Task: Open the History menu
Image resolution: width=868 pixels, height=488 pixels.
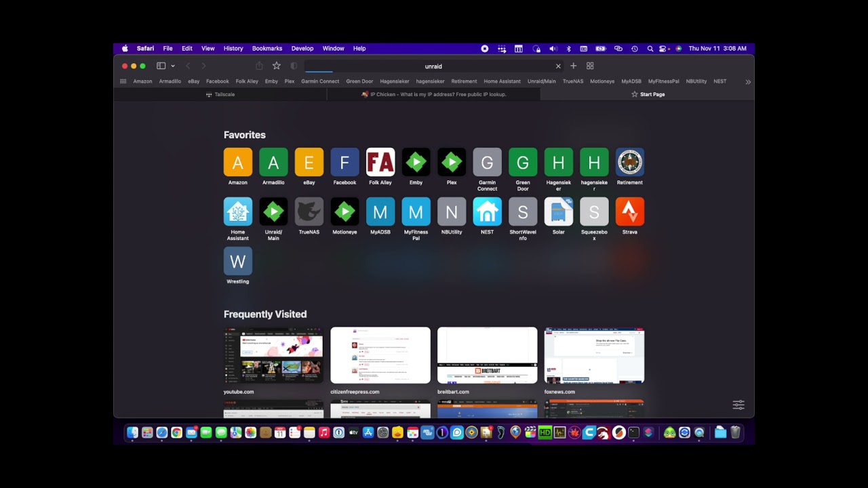Action: [233, 49]
